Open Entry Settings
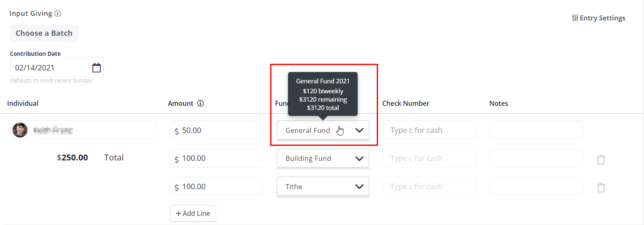This screenshot has height=225, width=644. pos(599,18)
